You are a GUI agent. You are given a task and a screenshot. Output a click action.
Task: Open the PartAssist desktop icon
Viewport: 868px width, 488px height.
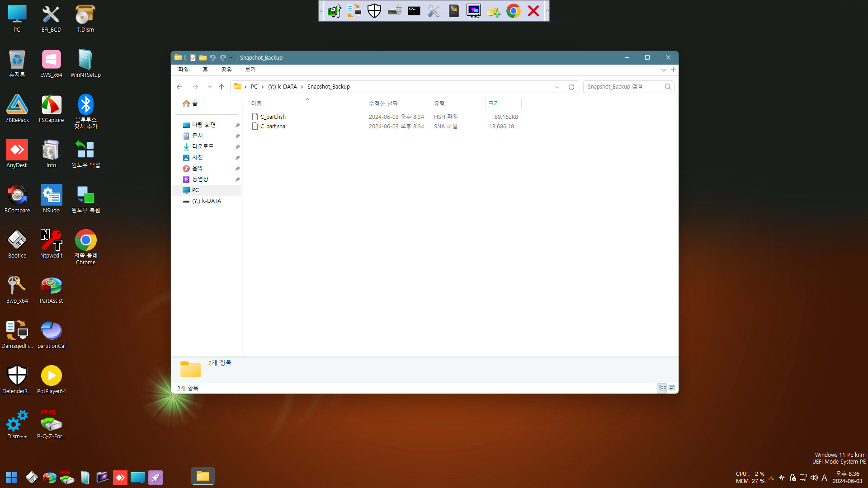click(51, 290)
